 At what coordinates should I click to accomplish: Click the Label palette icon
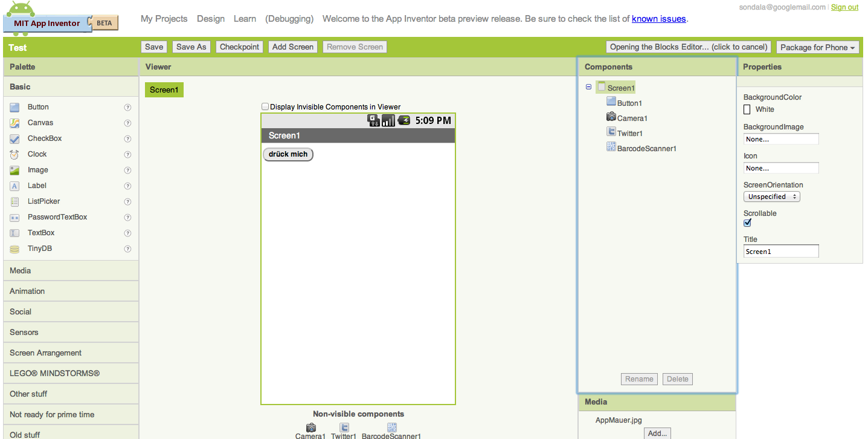(14, 186)
